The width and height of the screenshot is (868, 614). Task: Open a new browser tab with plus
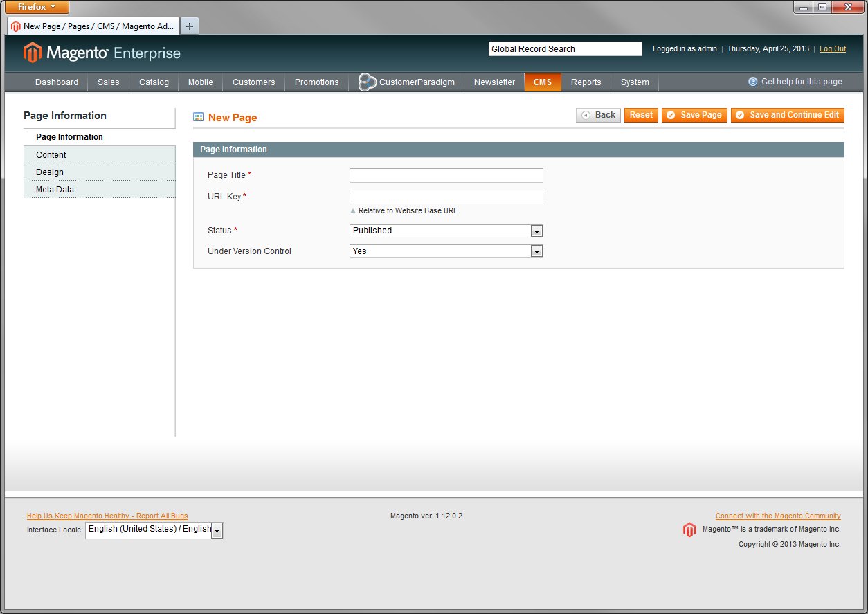coord(190,26)
